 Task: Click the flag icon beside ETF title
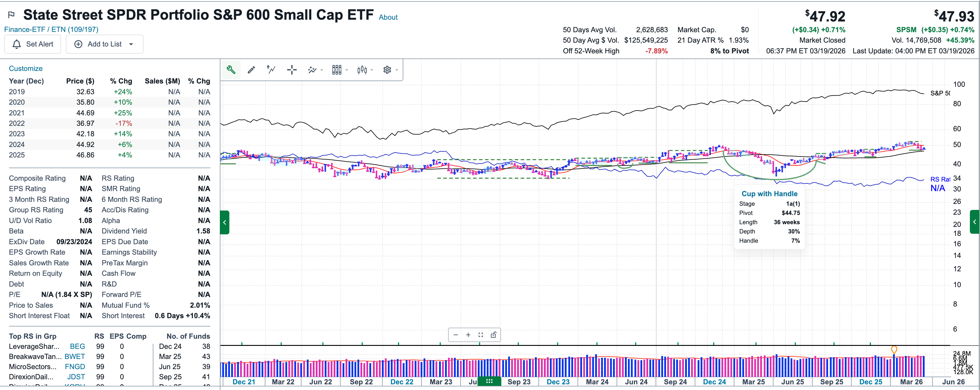coord(11,15)
